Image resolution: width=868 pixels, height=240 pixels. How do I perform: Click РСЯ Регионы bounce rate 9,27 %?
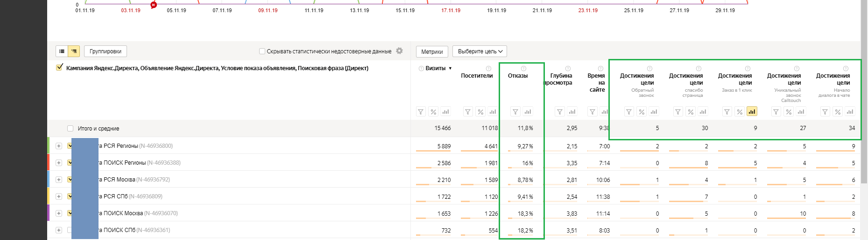[525, 146]
